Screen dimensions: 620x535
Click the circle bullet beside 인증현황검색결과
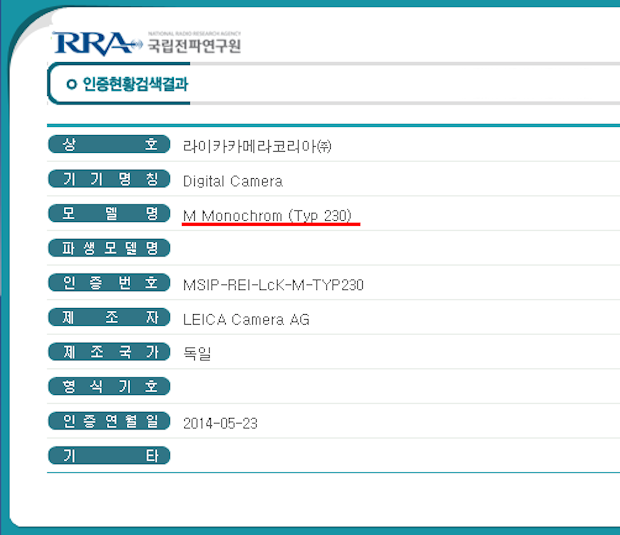[x=71, y=85]
